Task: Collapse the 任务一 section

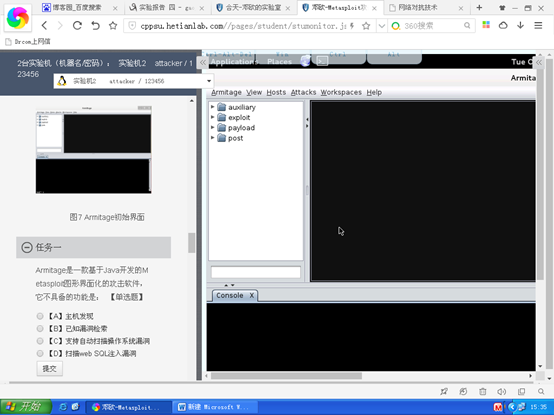Action: [x=27, y=247]
